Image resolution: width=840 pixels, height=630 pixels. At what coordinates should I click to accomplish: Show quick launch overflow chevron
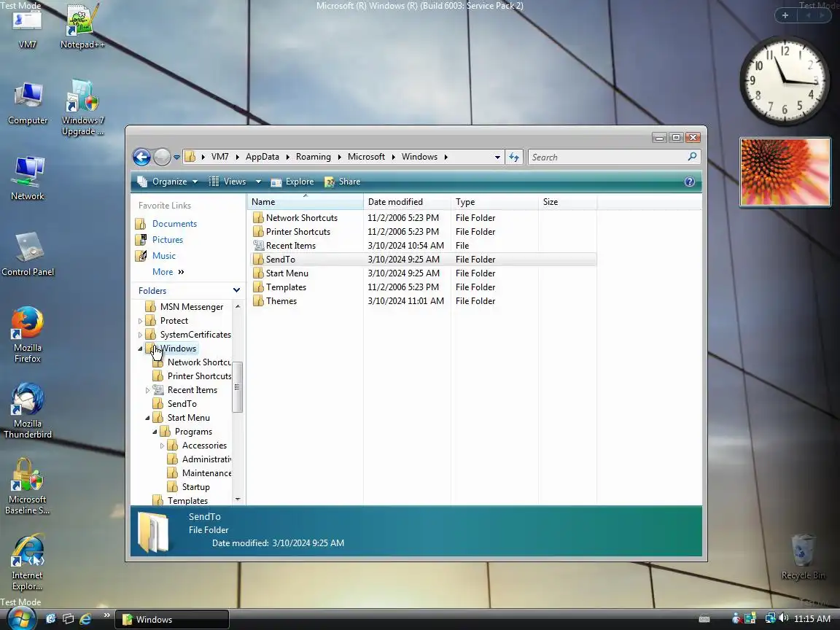coord(106,615)
